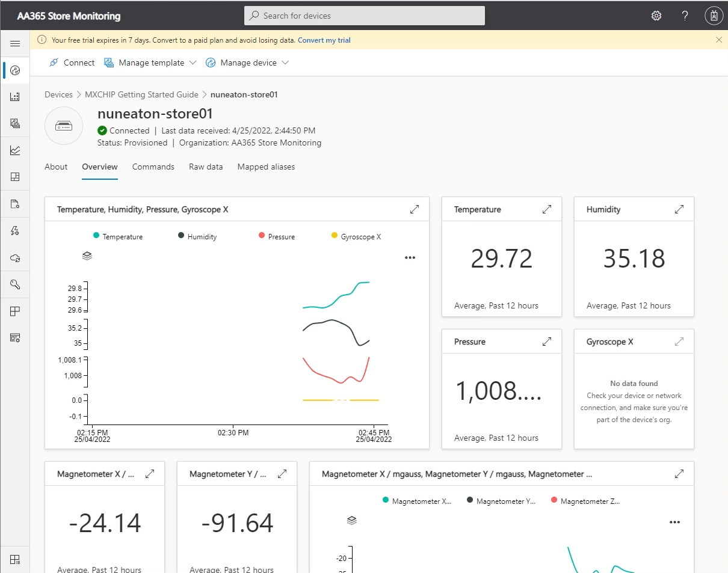Open the Rules lightning-bolt icon in the sidebar
Screen dimensions: 728x573
point(15,230)
